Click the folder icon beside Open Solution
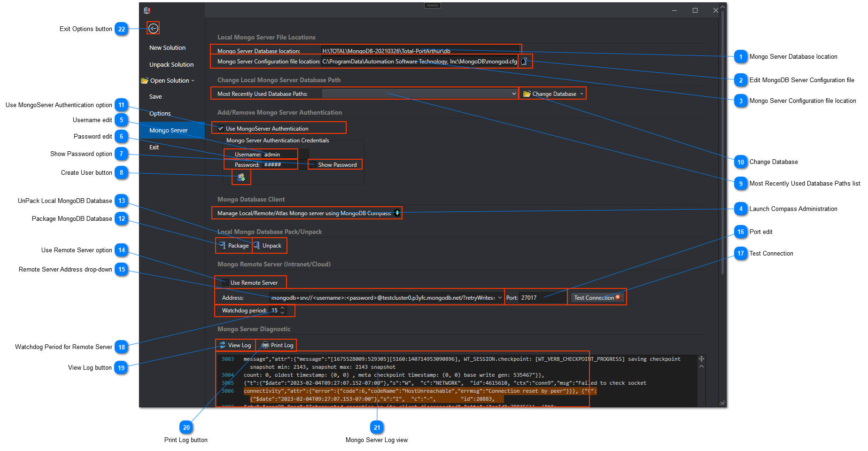The image size is (868, 451). (x=145, y=80)
